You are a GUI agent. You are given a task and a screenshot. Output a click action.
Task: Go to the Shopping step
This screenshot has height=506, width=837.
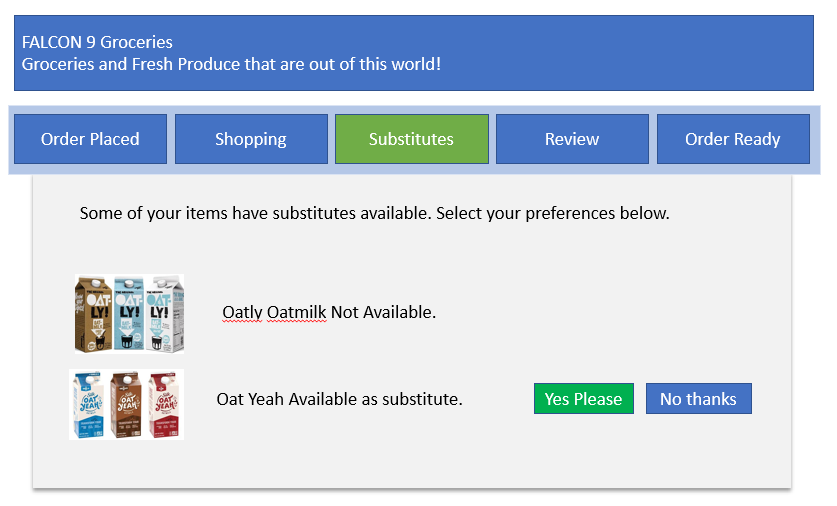click(251, 139)
